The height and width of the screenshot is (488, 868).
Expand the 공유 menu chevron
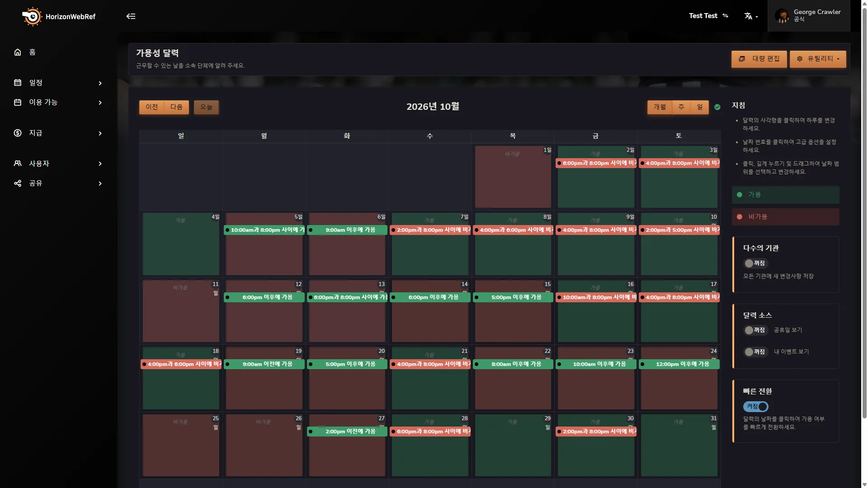click(x=100, y=183)
